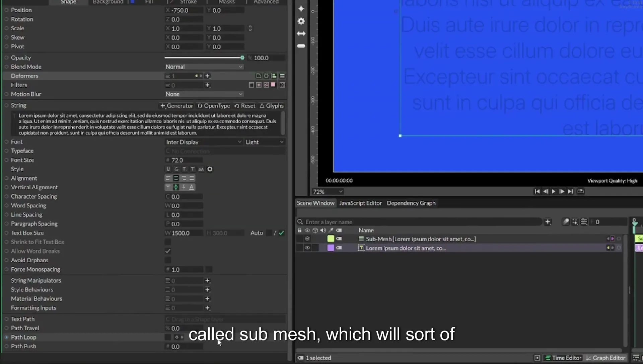The image size is (643, 364).
Task: Add a Formatting Input with plus icon
Action: coord(207,308)
